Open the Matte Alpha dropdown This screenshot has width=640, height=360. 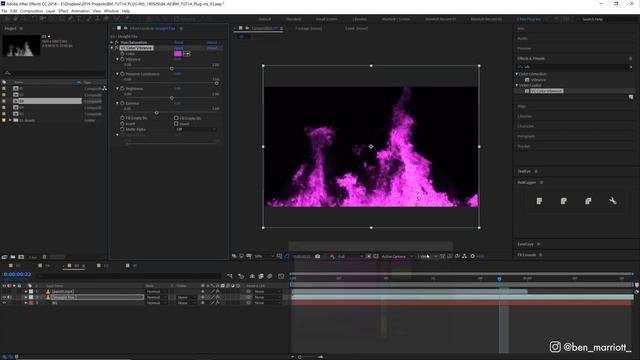(196, 129)
